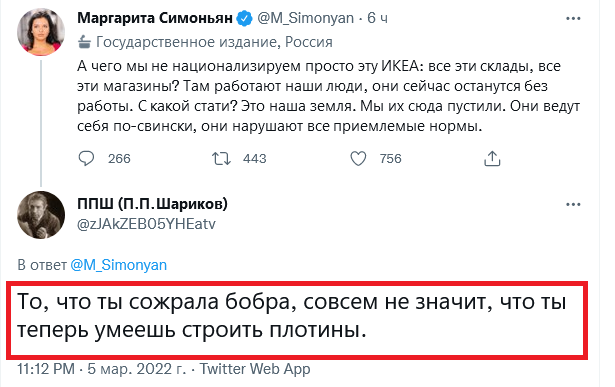Screen dimensions: 615x387
Task: Click the ППШ (П.П.Шариков) display name
Action: coord(152,204)
